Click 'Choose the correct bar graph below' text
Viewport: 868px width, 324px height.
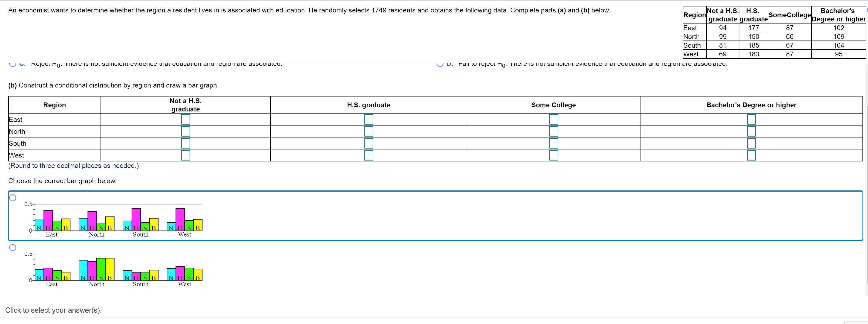click(62, 181)
